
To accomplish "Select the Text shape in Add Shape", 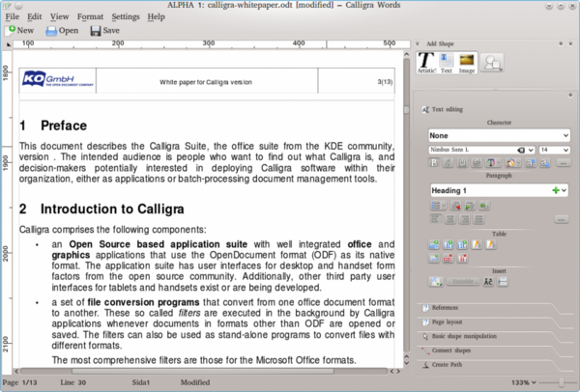I will 447,63.
